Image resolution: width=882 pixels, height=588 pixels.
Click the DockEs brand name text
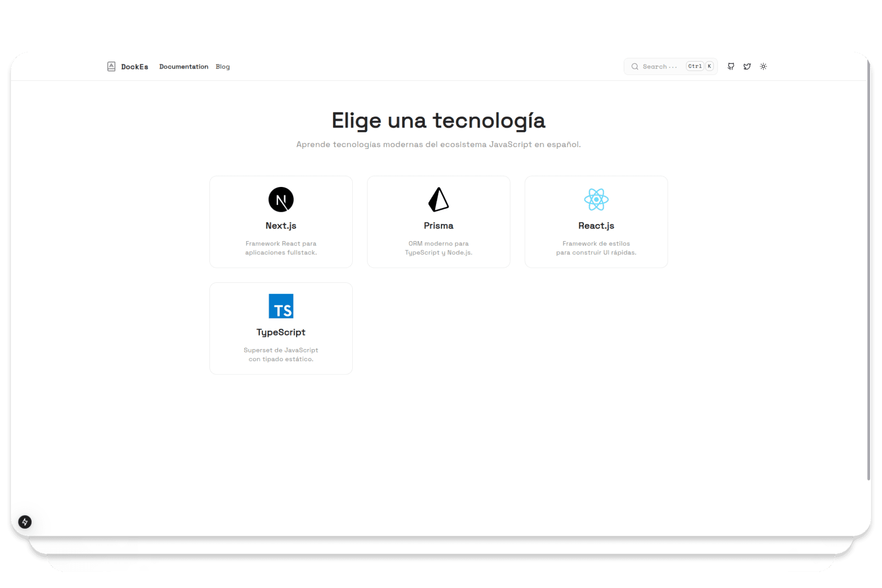[134, 66]
